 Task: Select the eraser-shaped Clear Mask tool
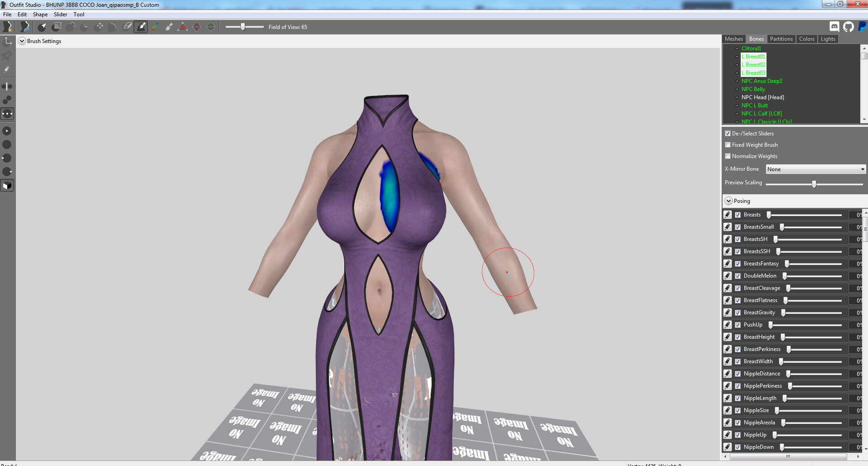click(127, 27)
